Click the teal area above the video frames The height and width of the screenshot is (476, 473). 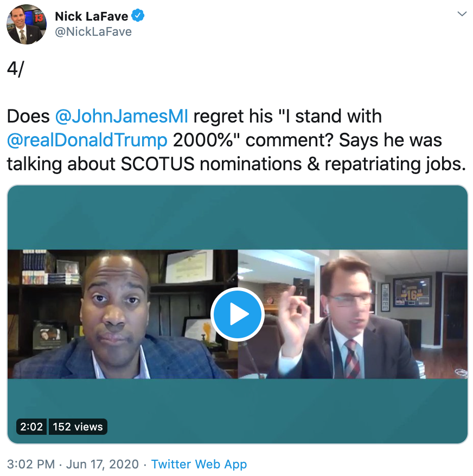pyautogui.click(x=237, y=217)
